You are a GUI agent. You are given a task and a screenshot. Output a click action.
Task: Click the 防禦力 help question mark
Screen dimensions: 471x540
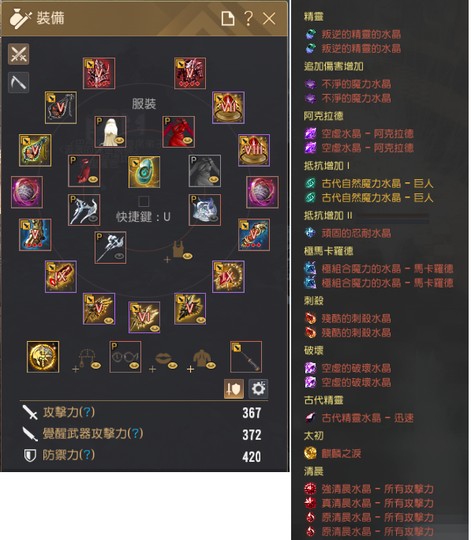pos(87,455)
